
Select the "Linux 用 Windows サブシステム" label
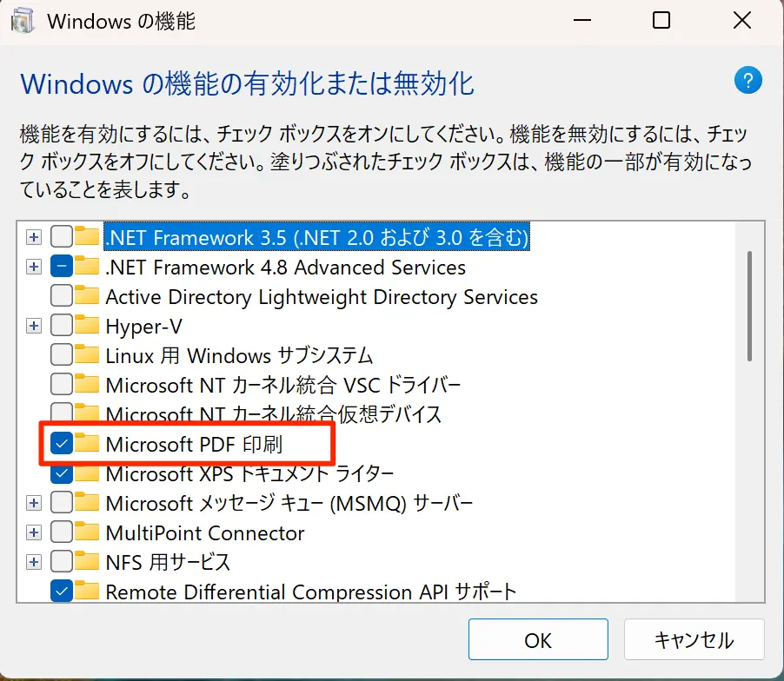(239, 356)
